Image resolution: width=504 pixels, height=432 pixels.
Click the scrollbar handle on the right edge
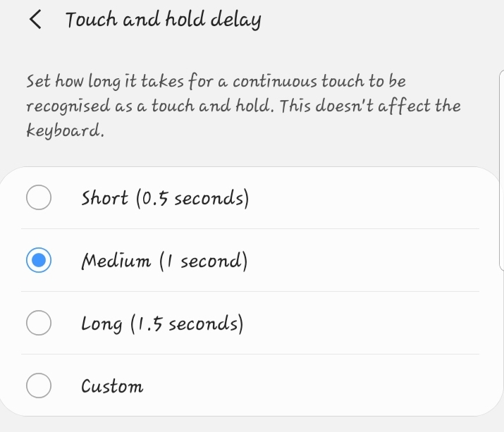(x=501, y=171)
